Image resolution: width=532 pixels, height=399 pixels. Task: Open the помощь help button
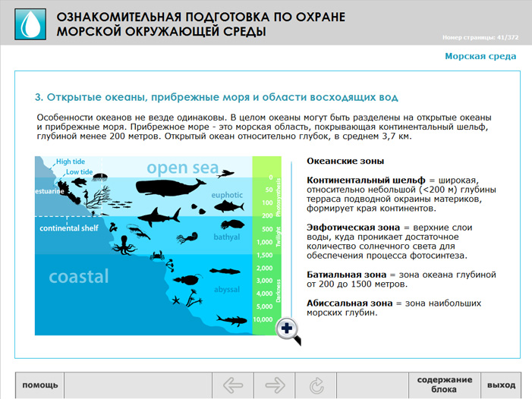40,385
